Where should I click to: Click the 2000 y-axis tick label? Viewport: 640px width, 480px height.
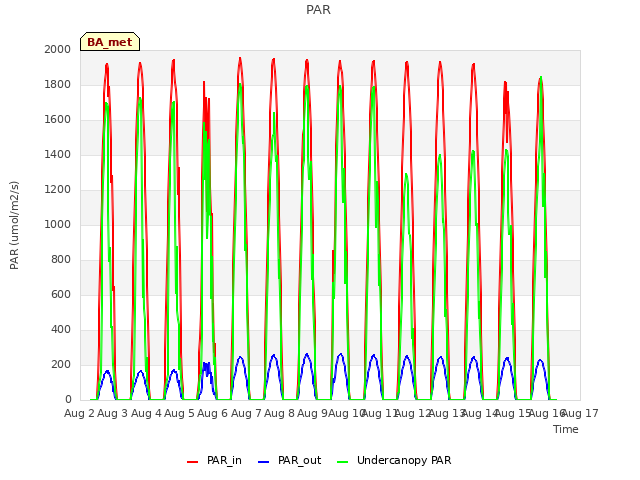[x=58, y=49]
